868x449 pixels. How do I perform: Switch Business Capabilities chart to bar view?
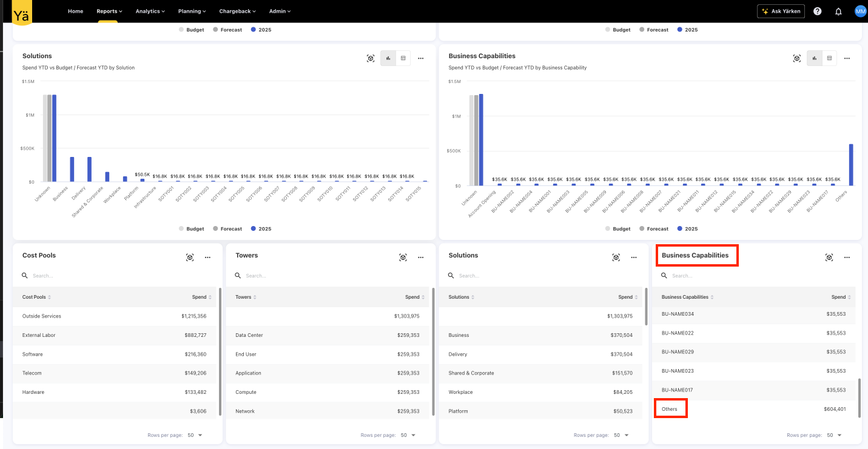814,58
